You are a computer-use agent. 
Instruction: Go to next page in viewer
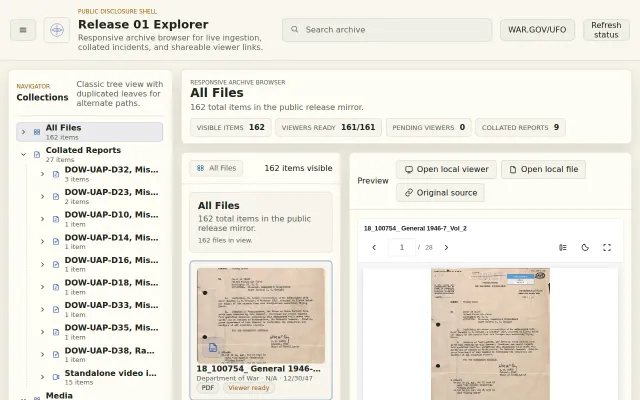[x=446, y=247]
